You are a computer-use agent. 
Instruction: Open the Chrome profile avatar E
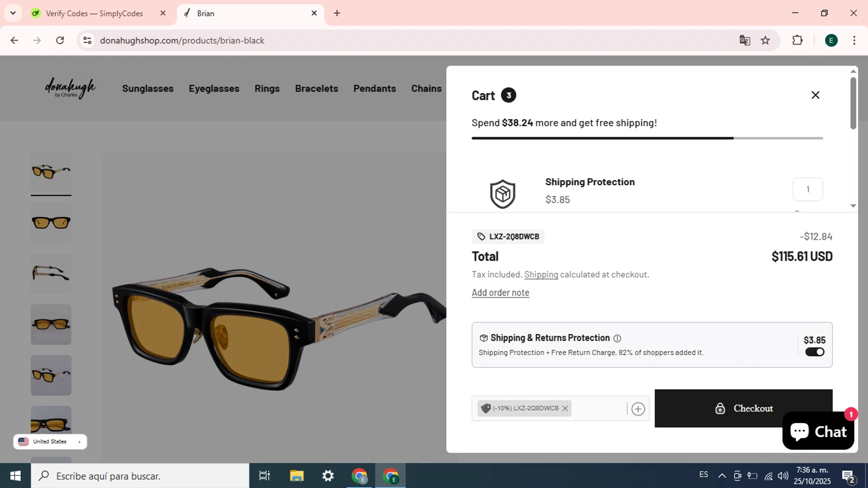click(x=831, y=41)
